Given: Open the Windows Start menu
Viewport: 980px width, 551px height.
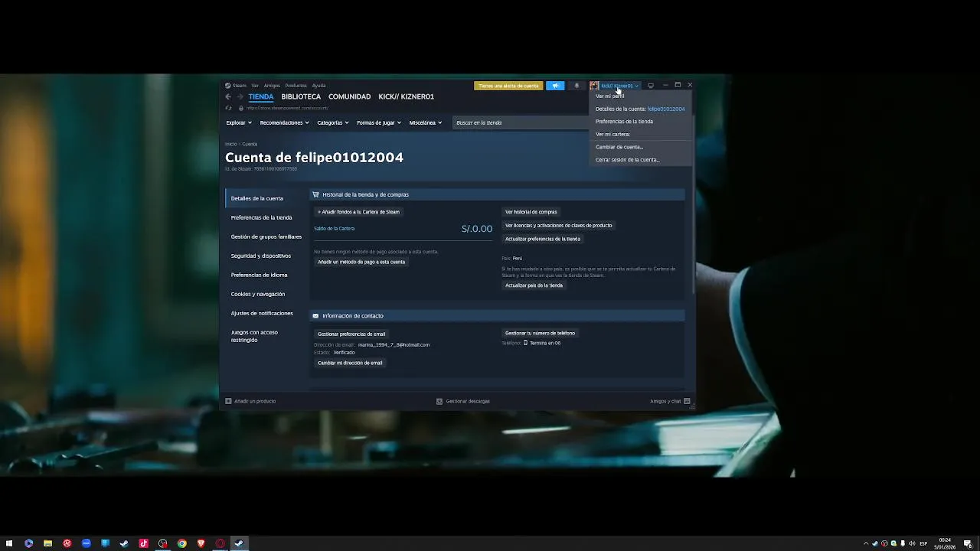Looking at the screenshot, I should pos(9,543).
